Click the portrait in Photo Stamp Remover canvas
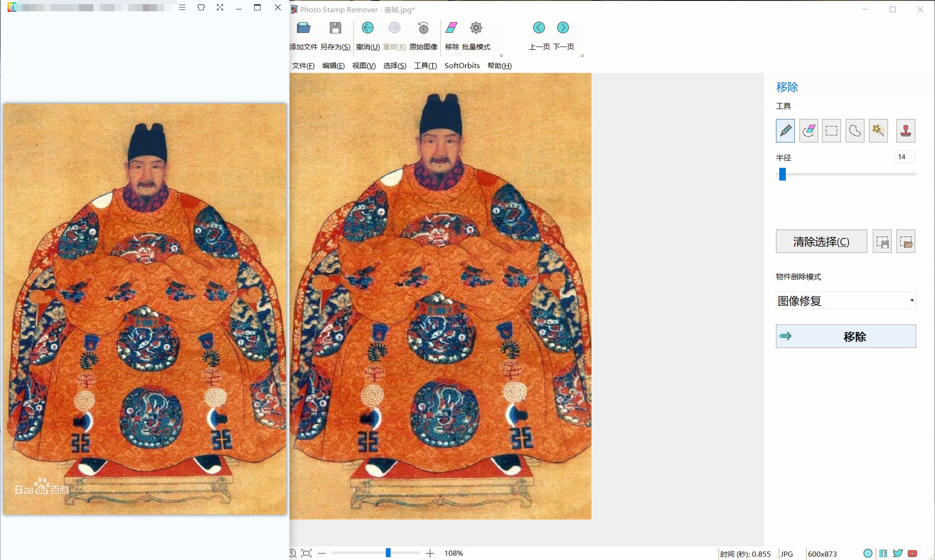 point(440,296)
